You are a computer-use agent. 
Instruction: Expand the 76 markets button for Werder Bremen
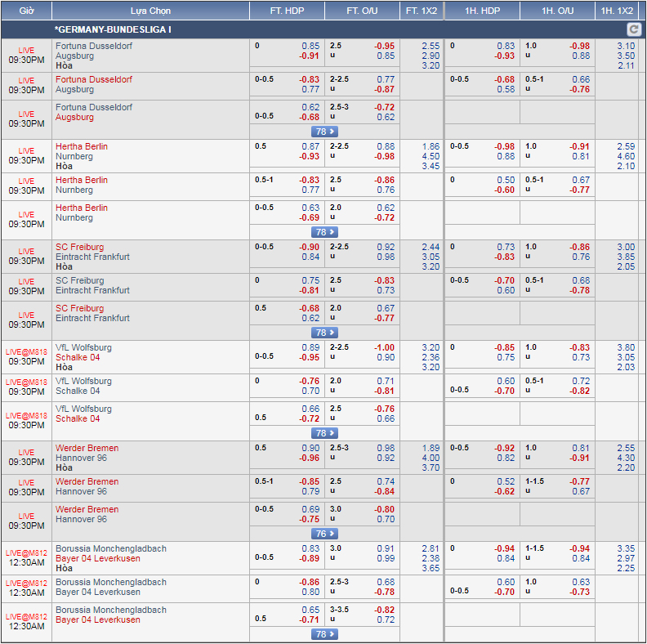[324, 534]
